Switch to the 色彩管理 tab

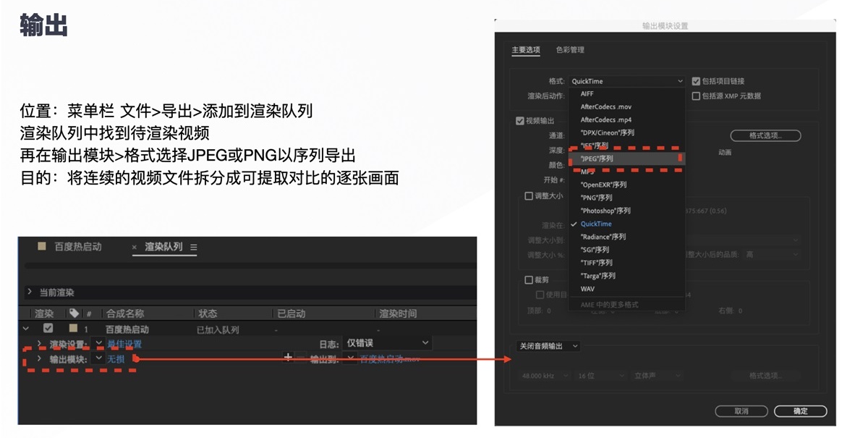[569, 49]
